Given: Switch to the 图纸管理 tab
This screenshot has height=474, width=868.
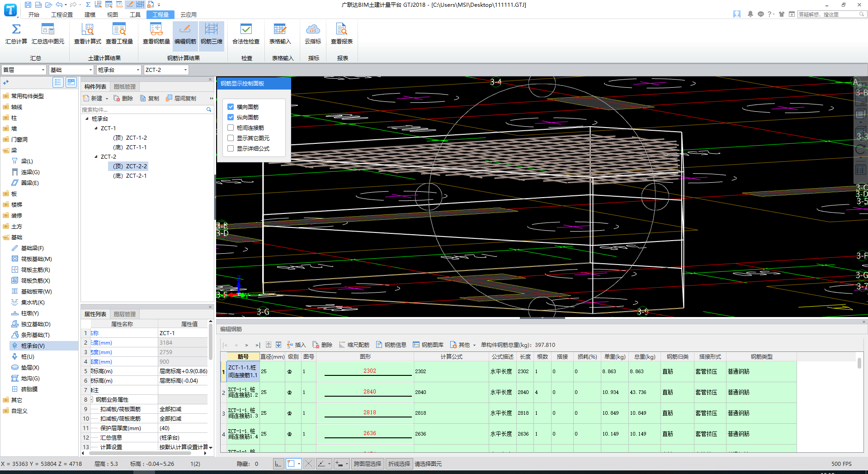Looking at the screenshot, I should coord(125,86).
